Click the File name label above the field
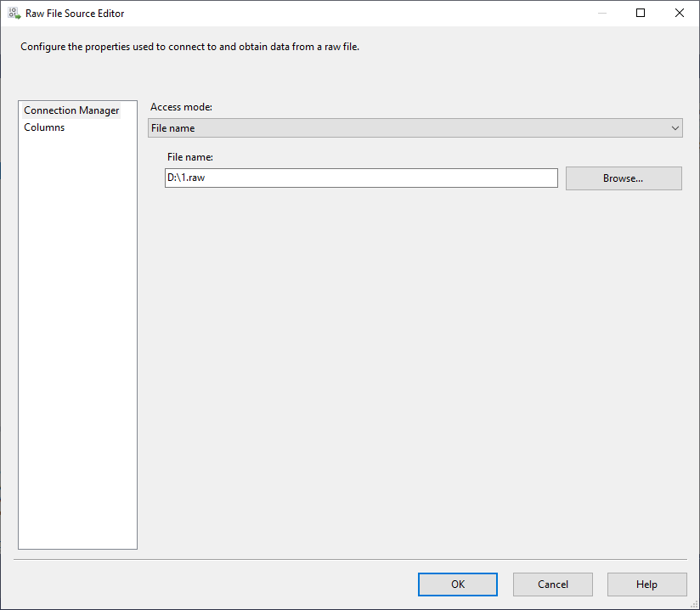700x610 pixels. pos(190,157)
